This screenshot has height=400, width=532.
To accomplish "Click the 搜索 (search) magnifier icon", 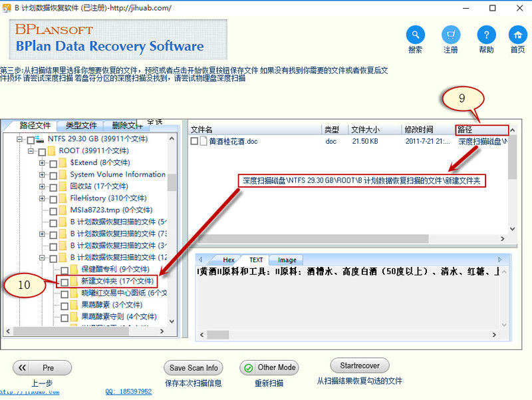I will [416, 35].
